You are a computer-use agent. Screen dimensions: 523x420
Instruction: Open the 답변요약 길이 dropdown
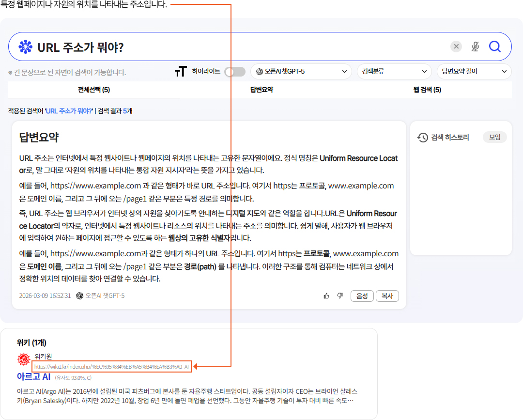click(x=474, y=72)
